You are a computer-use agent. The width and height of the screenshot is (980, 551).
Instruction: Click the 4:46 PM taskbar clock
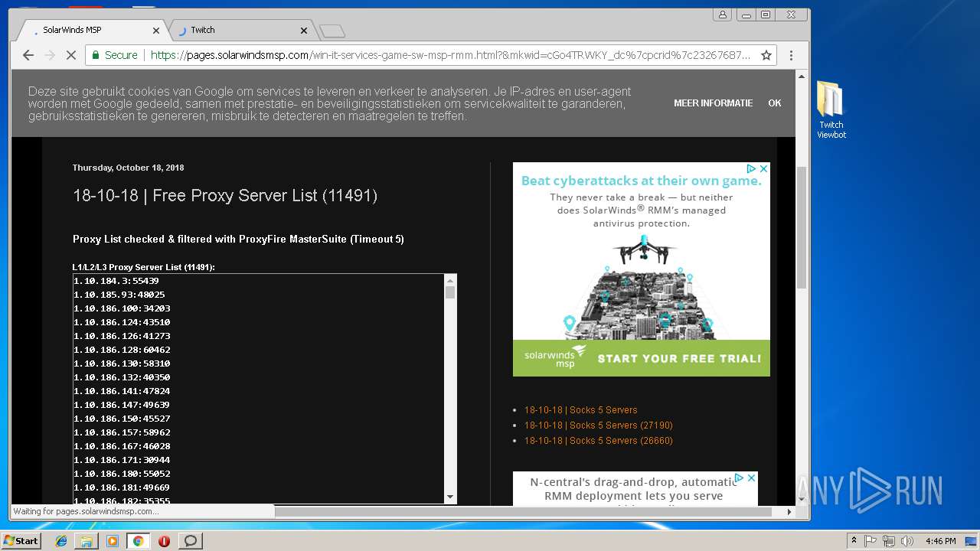pos(940,541)
